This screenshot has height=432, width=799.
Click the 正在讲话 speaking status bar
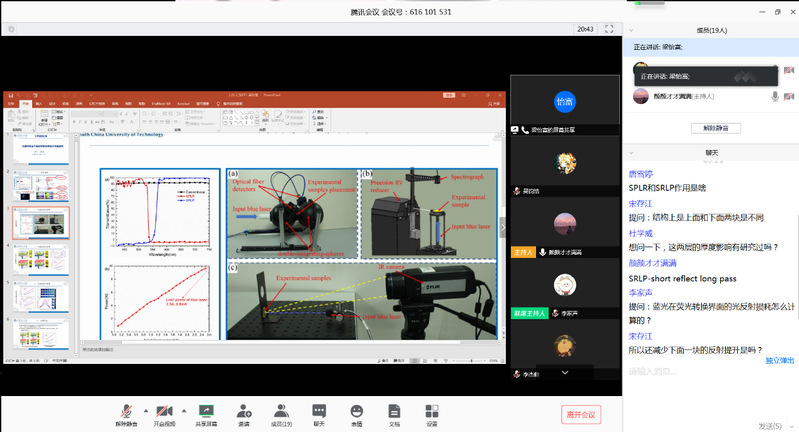click(711, 46)
